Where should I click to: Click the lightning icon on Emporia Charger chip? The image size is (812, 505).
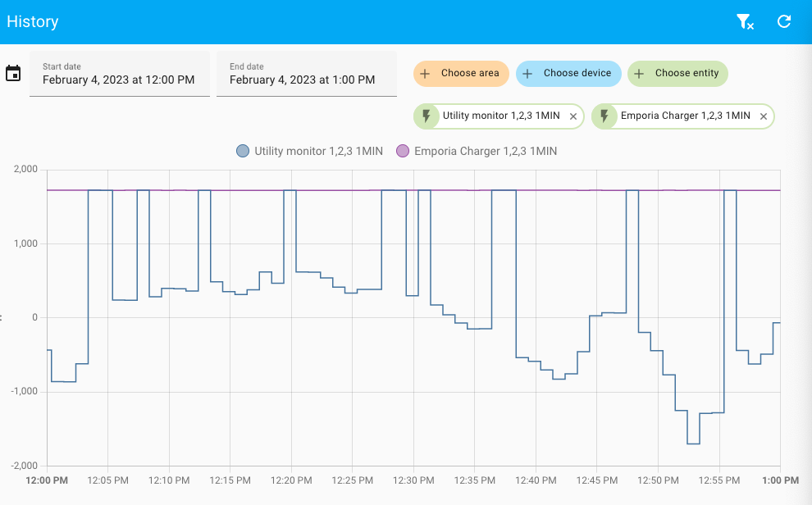[604, 116]
